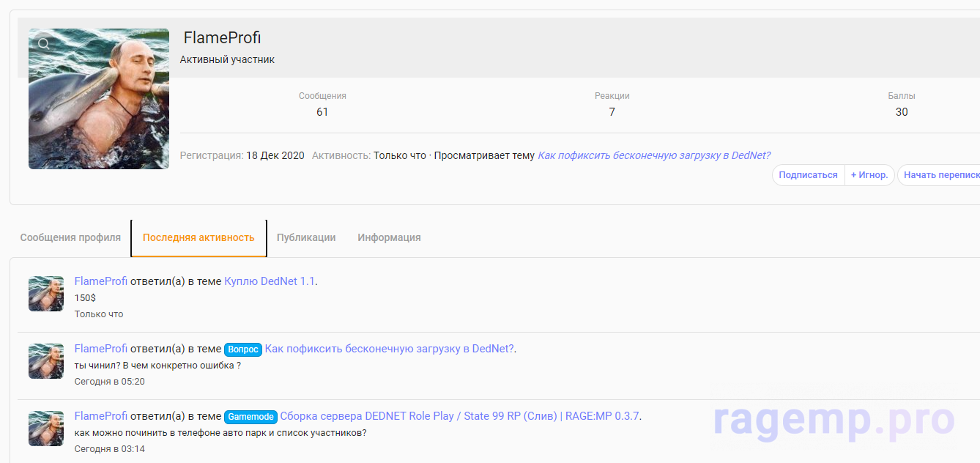Click the Сообщения count 61
Screen dimensions: 980x463
point(322,112)
